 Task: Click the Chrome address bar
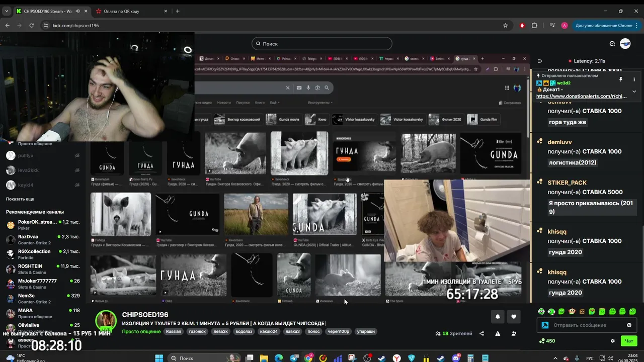tap(276, 25)
